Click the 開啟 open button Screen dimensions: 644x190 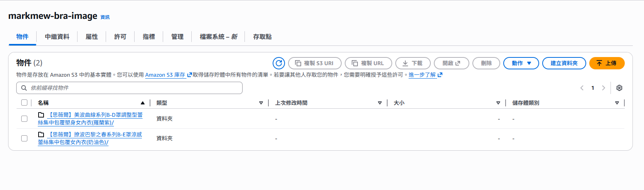point(452,63)
